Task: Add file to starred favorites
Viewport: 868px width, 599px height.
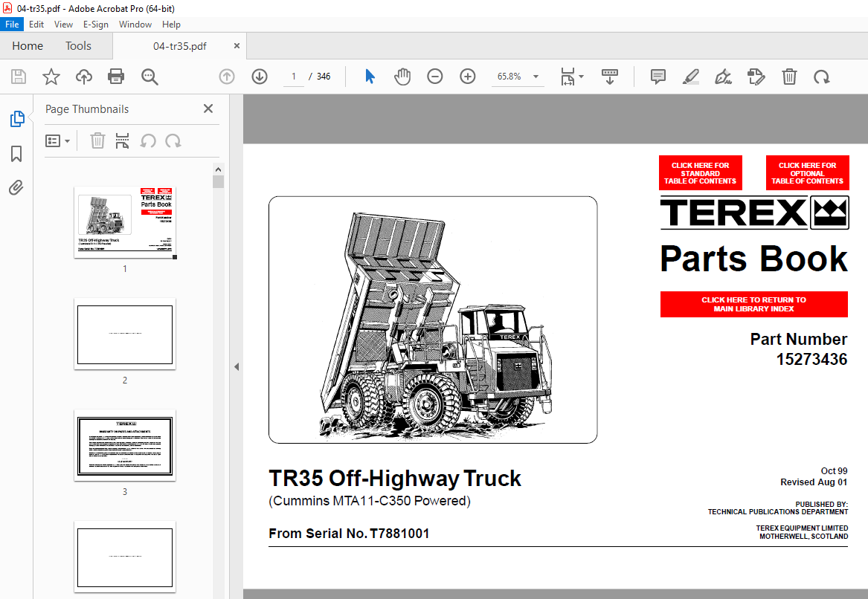Action: (51, 77)
